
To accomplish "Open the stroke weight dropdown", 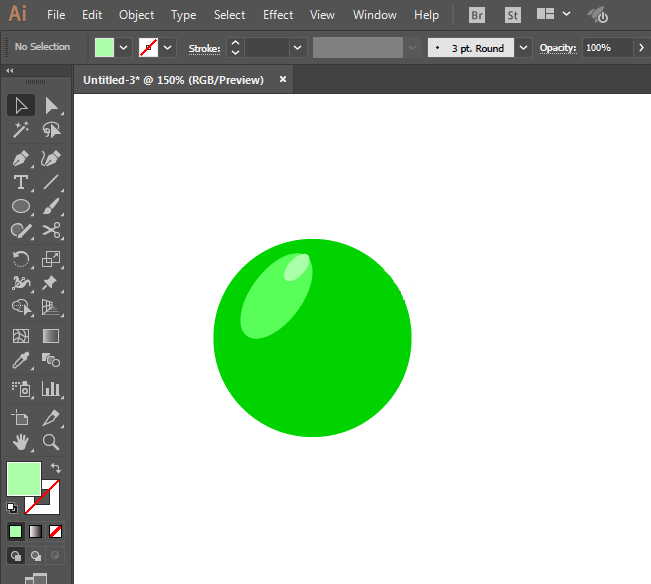I will [297, 48].
